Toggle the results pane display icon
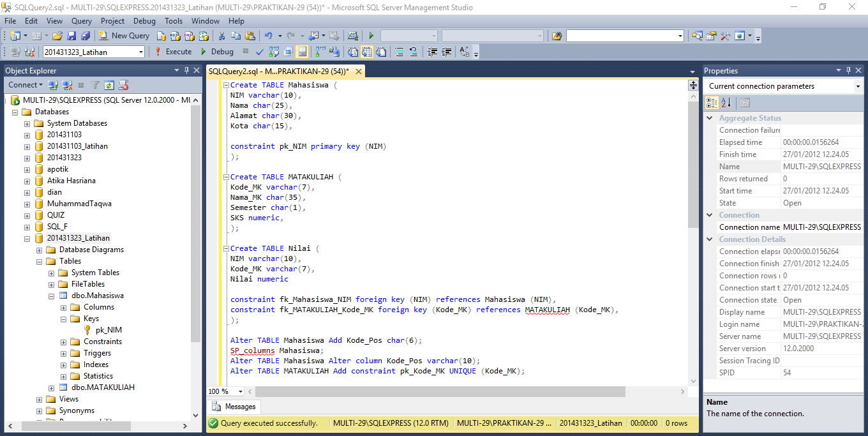 302,52
